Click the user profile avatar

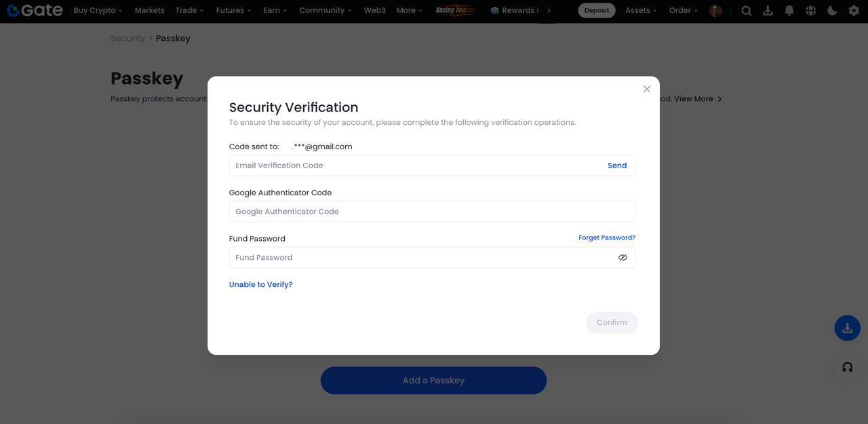pyautogui.click(x=715, y=11)
